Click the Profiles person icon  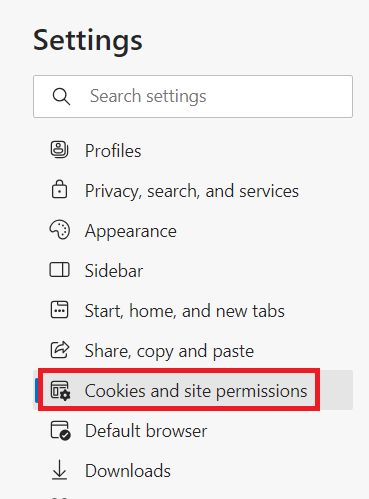click(59, 150)
